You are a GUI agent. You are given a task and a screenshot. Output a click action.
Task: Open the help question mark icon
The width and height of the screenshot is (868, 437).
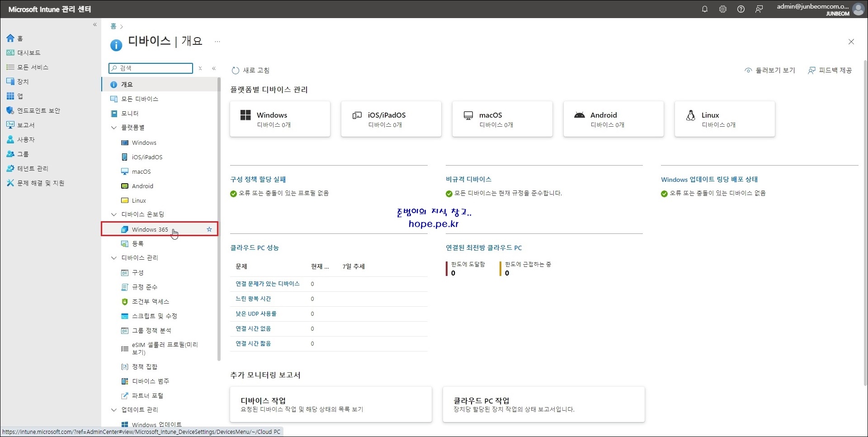tap(741, 9)
